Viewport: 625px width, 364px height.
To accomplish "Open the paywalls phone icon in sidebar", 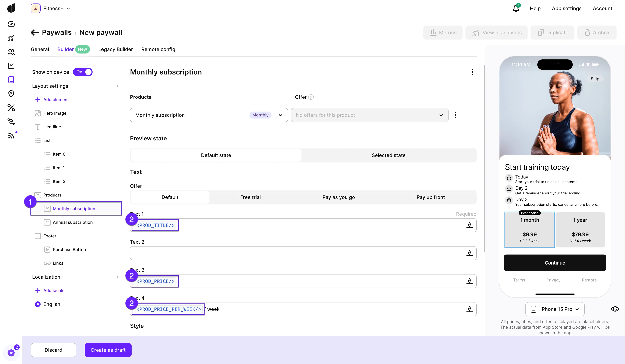I will coord(11,80).
